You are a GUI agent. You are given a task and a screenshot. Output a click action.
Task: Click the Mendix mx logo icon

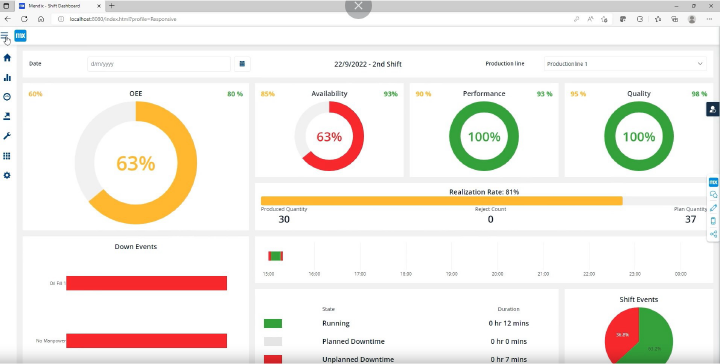tap(20, 36)
